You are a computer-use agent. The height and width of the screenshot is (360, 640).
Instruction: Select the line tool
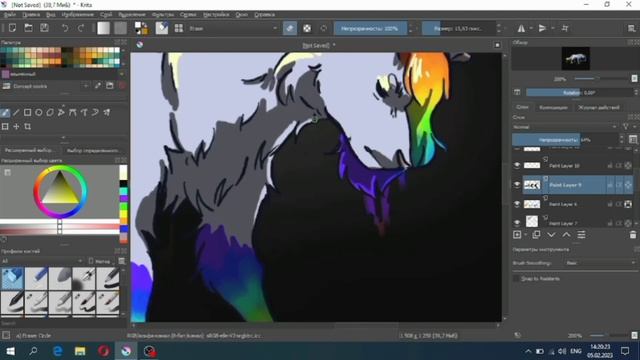pos(16,112)
